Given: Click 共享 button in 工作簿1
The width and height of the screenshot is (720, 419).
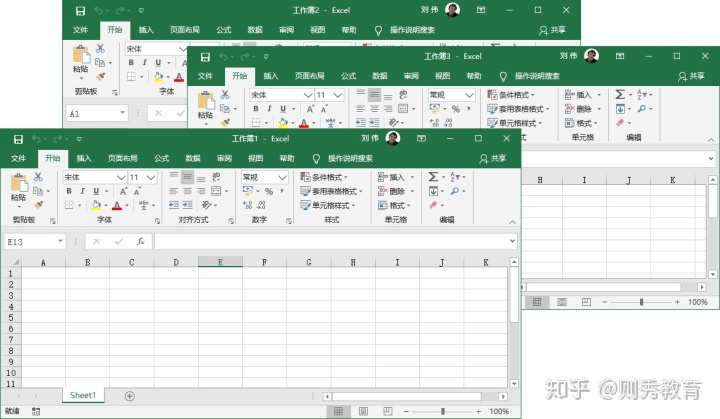Looking at the screenshot, I should point(493,159).
